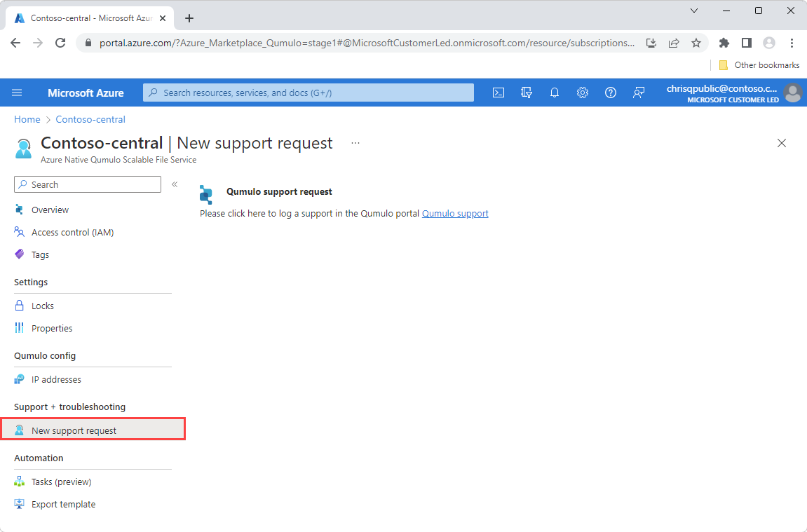Image resolution: width=807 pixels, height=532 pixels.
Task: Click the Qumulo support request heading icon
Action: pos(206,194)
